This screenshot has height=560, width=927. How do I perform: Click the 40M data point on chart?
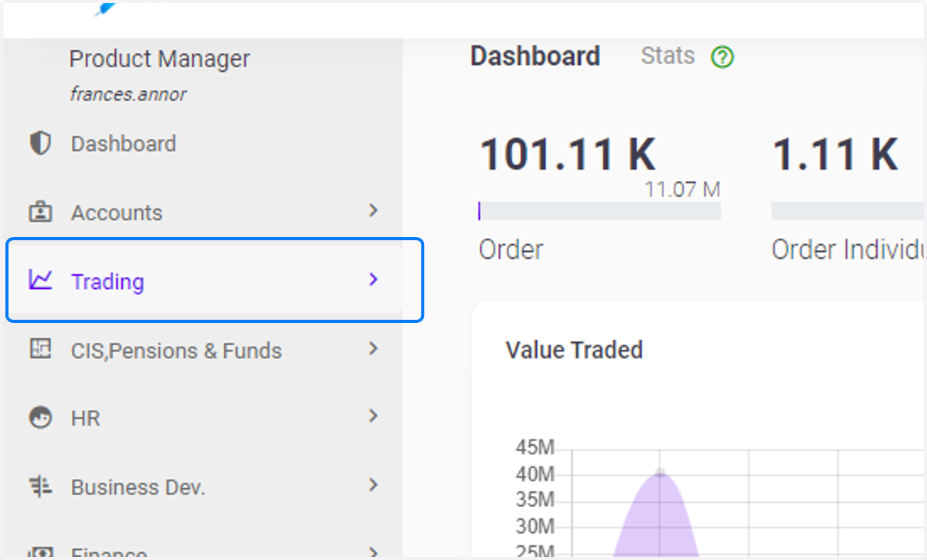660,473
